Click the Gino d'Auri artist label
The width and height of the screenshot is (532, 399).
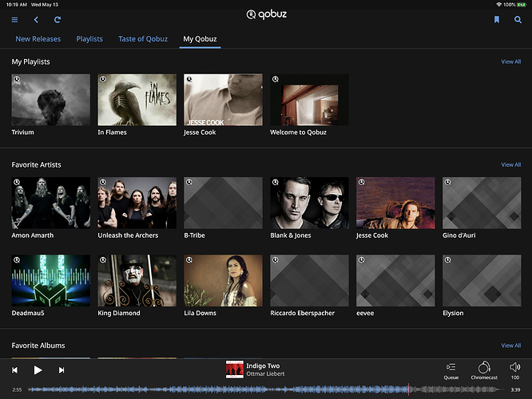tap(459, 235)
